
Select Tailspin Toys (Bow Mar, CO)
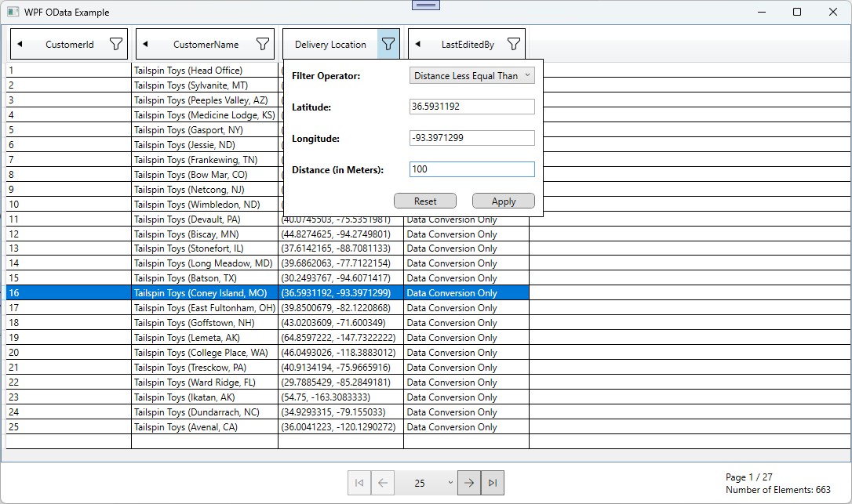(191, 174)
